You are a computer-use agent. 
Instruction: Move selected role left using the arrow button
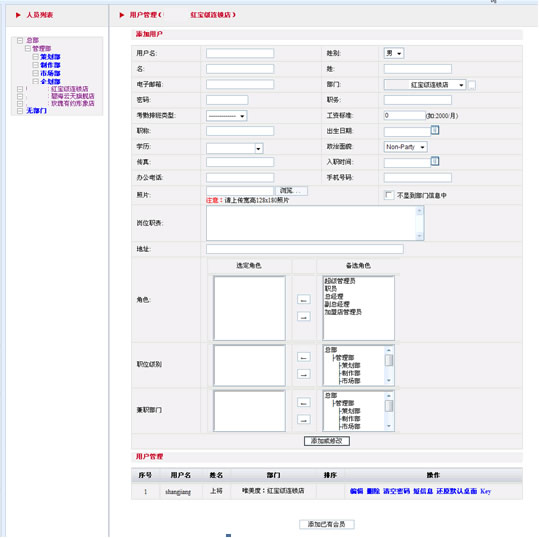point(304,299)
